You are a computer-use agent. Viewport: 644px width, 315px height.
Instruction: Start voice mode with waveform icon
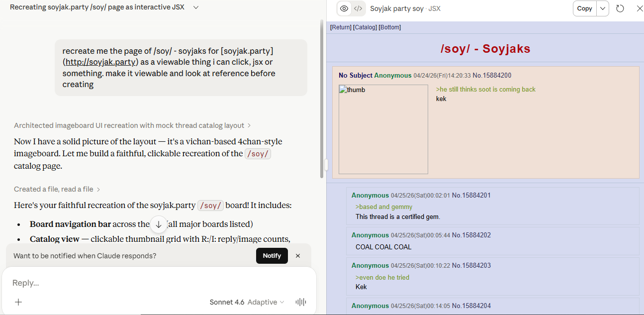pos(300,302)
